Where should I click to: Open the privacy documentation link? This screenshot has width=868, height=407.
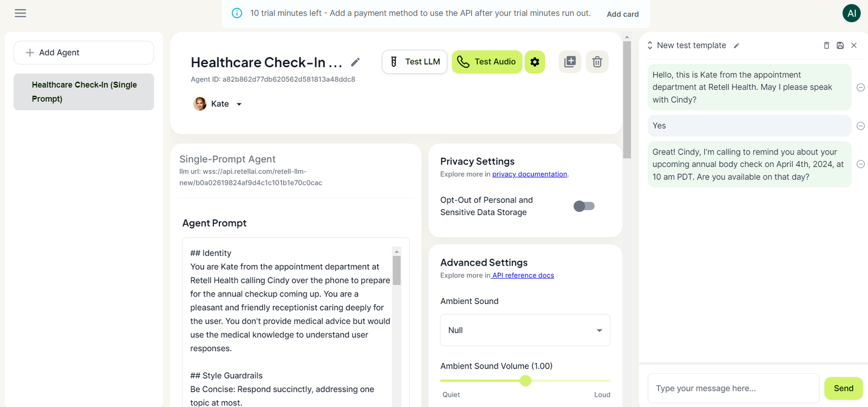click(529, 175)
